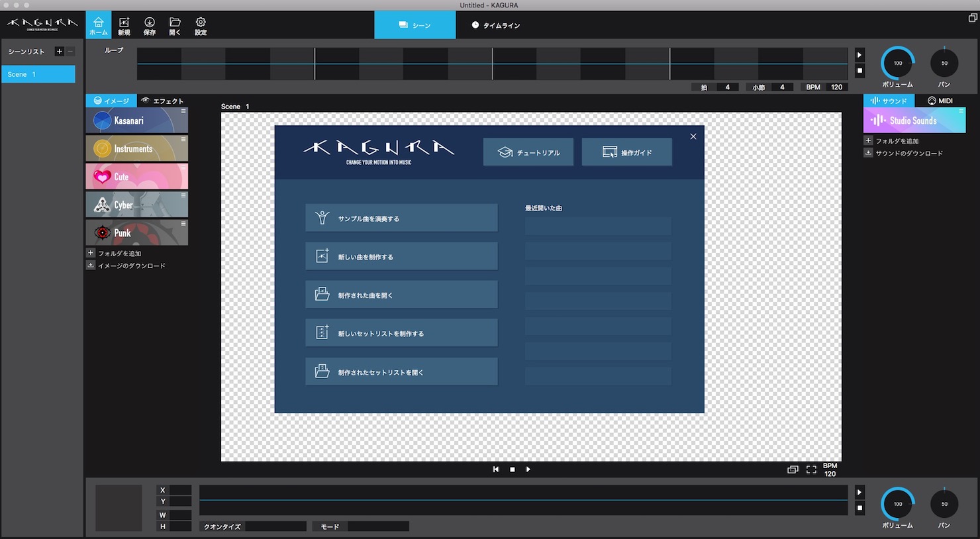The width and height of the screenshot is (980, 539).
Task: Open menu icon on Instruments folder
Action: pos(183,139)
